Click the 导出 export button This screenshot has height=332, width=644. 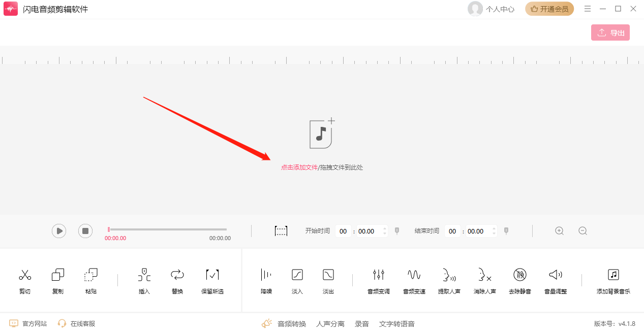coord(610,32)
